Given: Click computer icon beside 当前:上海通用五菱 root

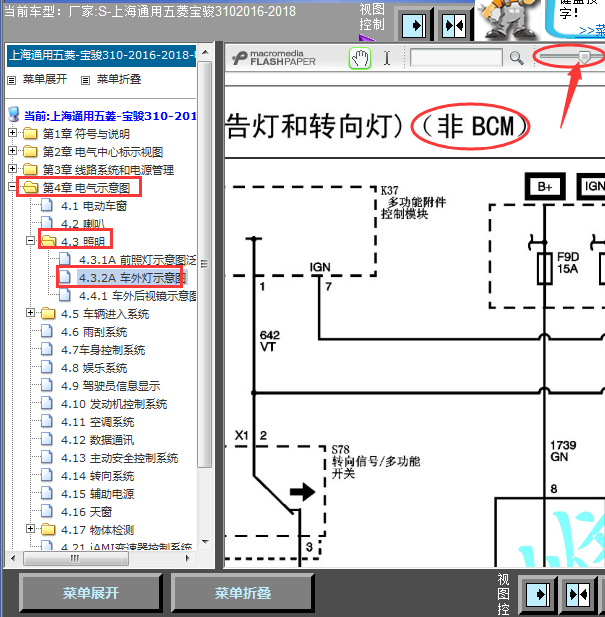Looking at the screenshot, I should pyautogui.click(x=14, y=115).
